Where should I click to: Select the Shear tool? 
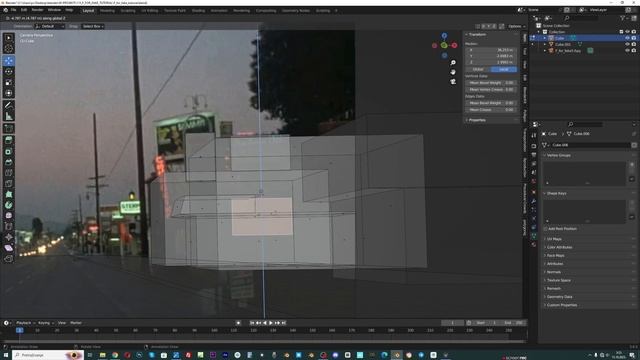coord(9,248)
